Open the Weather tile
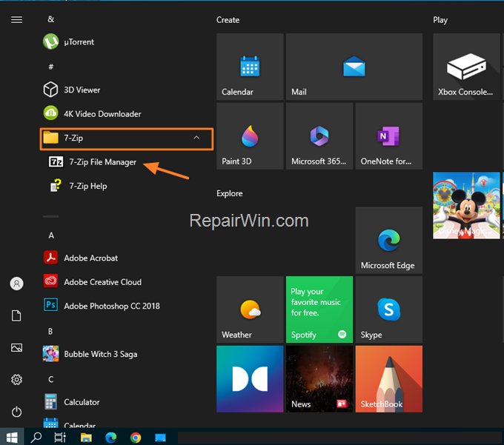The width and height of the screenshot is (504, 445). 250,310
